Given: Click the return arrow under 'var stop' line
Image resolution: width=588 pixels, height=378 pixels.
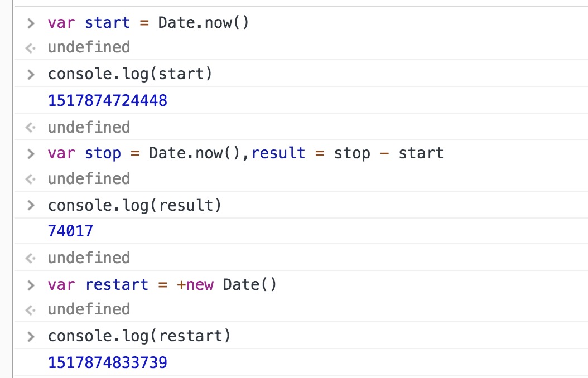Looking at the screenshot, I should [31, 179].
